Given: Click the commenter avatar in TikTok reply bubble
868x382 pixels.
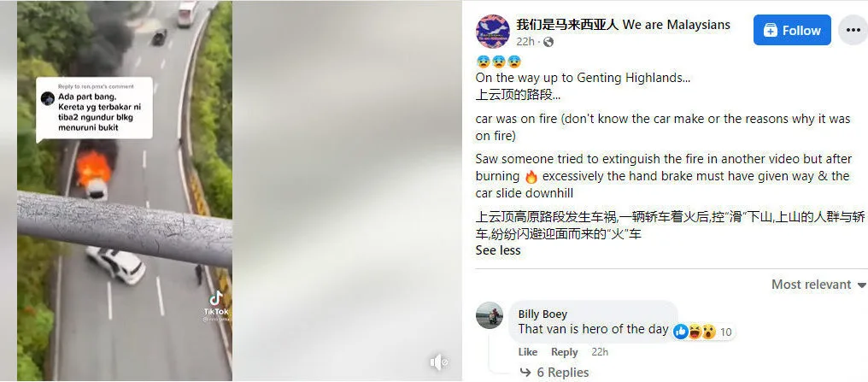Looking at the screenshot, I should click(48, 98).
